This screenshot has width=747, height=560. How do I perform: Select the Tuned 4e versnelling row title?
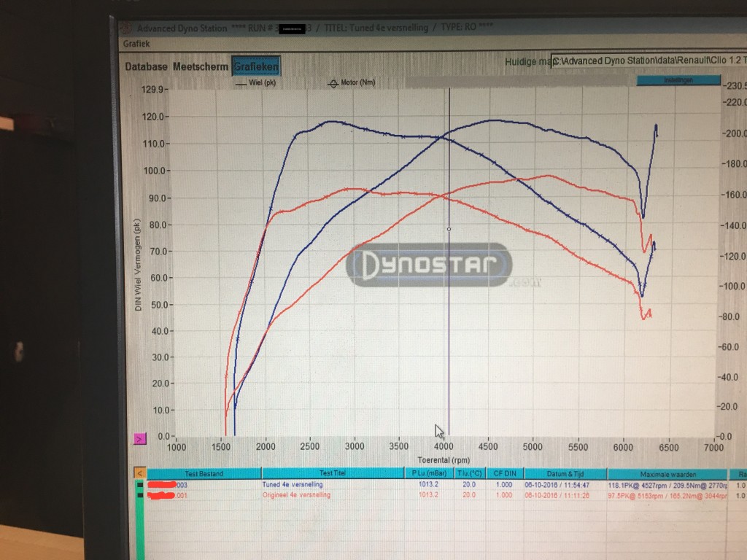click(x=293, y=484)
